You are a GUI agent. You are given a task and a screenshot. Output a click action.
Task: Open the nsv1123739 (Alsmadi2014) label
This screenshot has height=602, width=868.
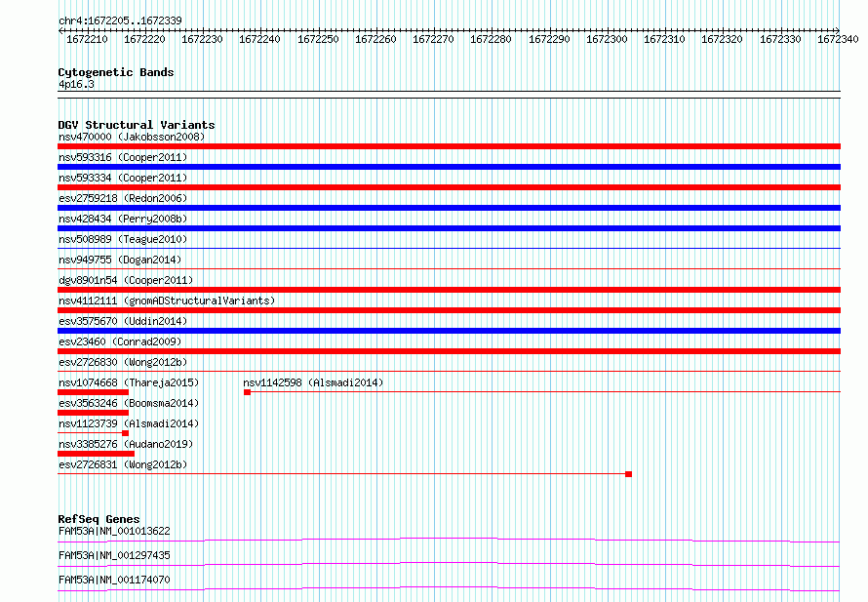(129, 423)
